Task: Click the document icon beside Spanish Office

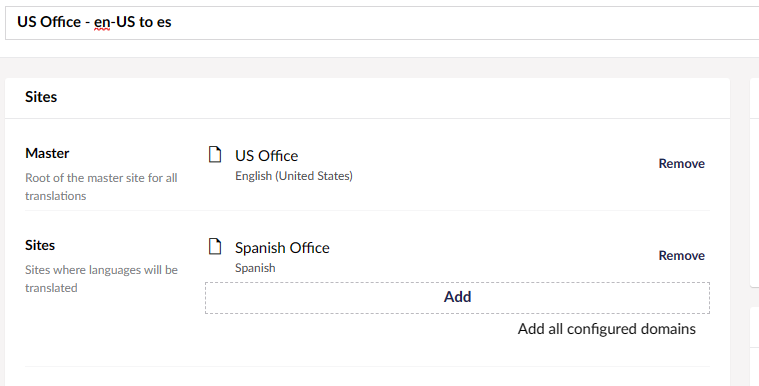Action: coord(215,246)
